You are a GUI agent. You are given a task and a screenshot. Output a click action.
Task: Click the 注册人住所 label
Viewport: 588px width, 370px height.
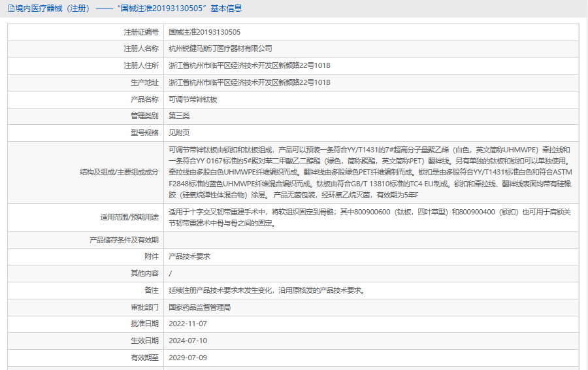point(141,65)
